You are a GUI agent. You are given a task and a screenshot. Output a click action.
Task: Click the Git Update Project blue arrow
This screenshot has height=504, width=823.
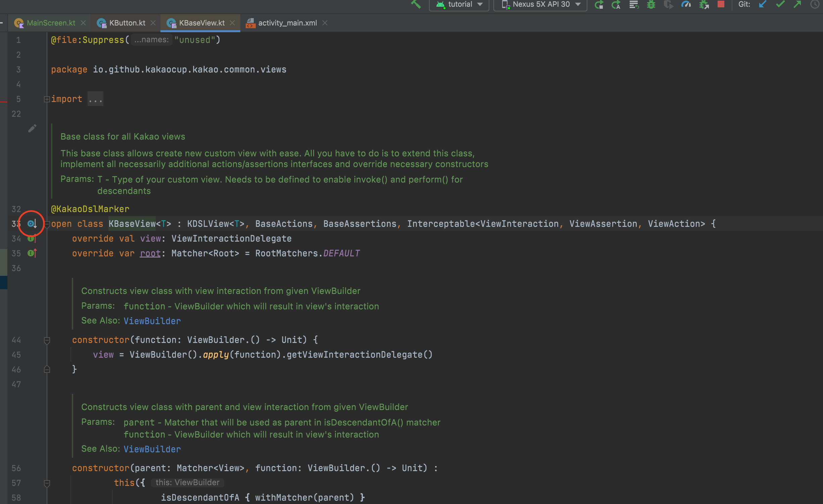point(763,4)
